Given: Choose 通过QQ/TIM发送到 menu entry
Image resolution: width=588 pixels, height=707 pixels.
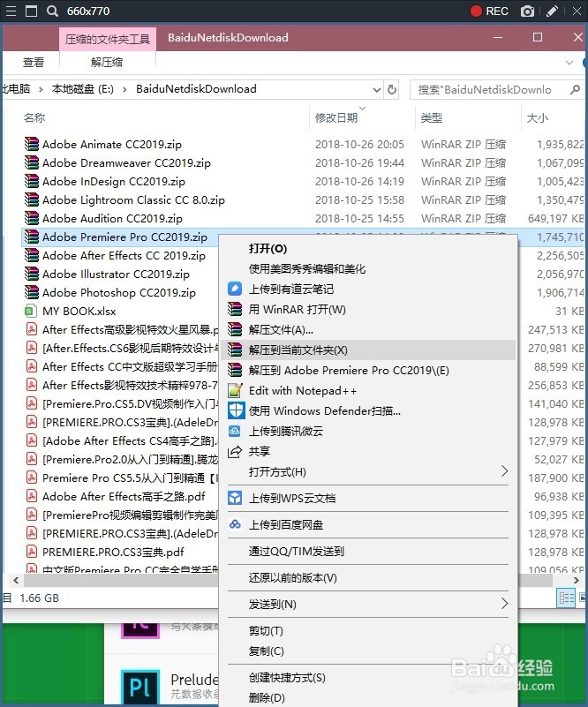Looking at the screenshot, I should [x=297, y=551].
